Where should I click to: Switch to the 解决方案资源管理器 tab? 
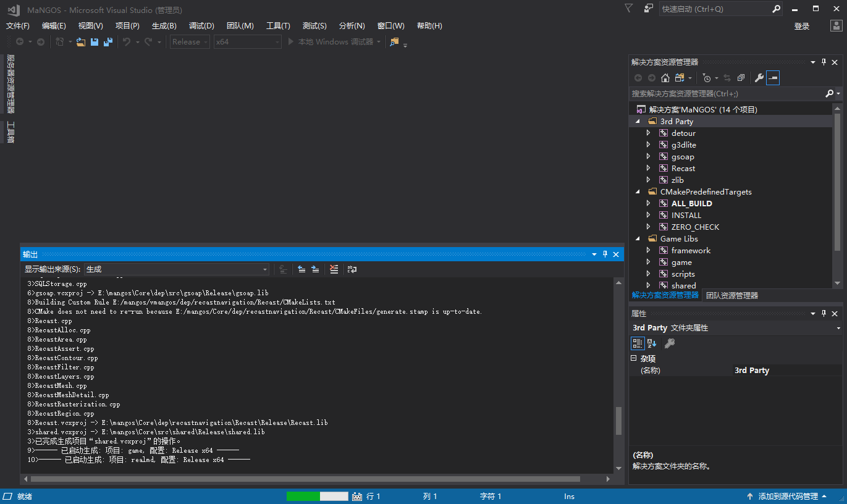pos(665,296)
